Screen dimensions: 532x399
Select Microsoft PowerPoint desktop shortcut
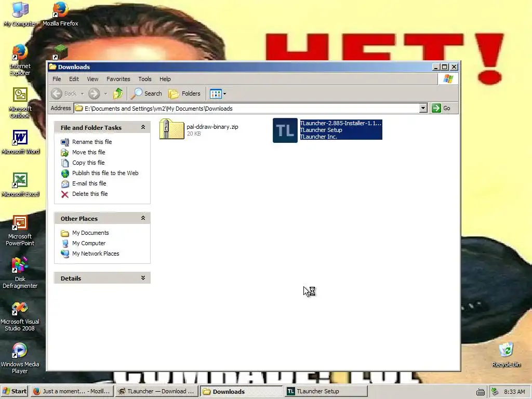[20, 230]
